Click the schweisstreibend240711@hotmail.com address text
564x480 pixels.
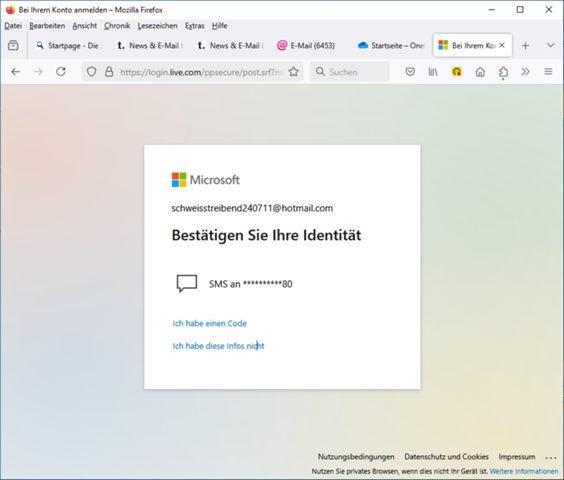252,208
